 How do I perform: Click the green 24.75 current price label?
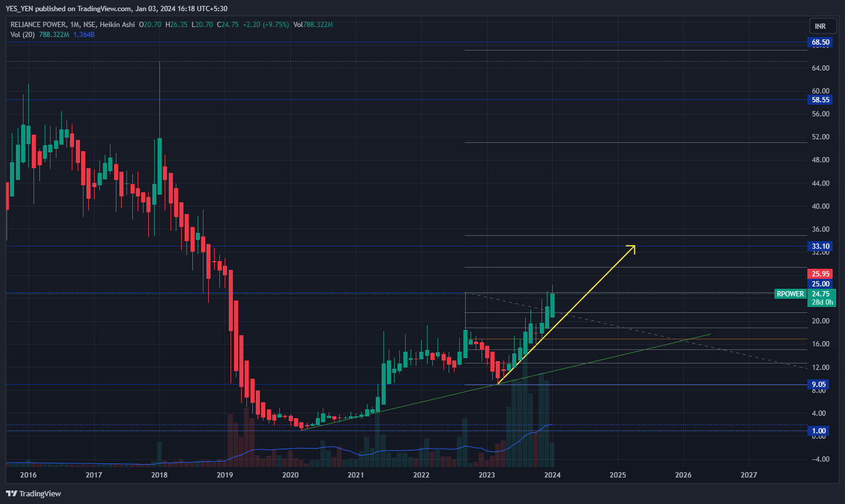tap(821, 294)
